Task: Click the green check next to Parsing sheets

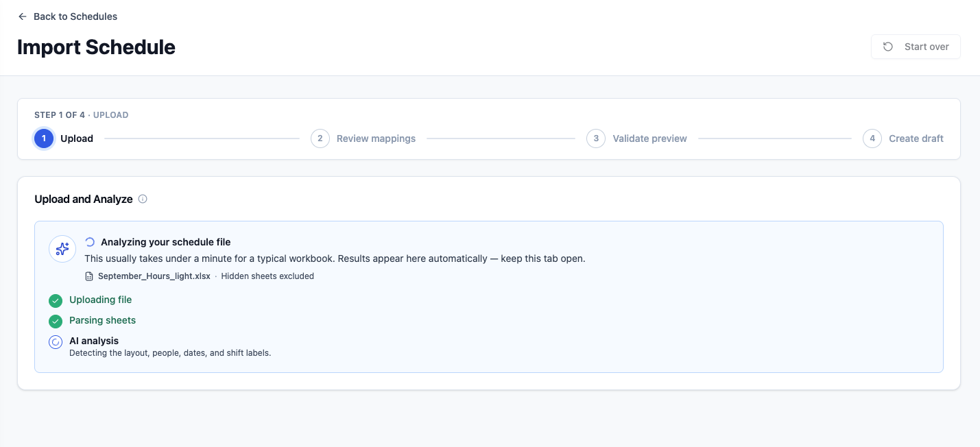Action: [56, 321]
